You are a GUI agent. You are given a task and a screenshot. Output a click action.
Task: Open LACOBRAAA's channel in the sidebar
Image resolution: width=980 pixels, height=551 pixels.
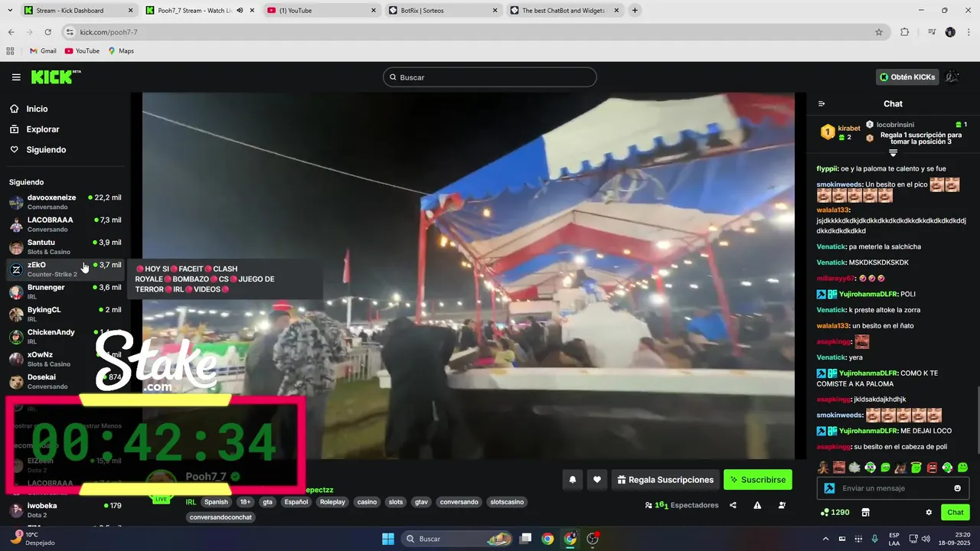65,224
